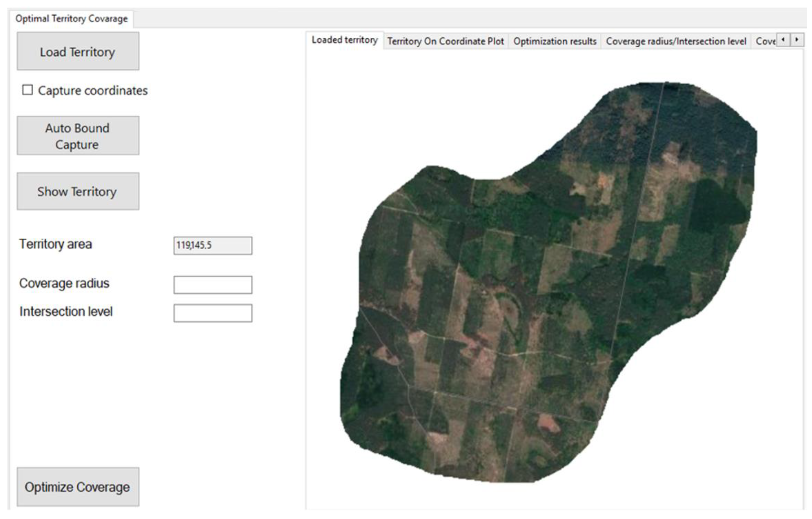Viewport: 812px width, 519px height.
Task: Enable the Capture coordinates checkbox
Action: point(27,90)
